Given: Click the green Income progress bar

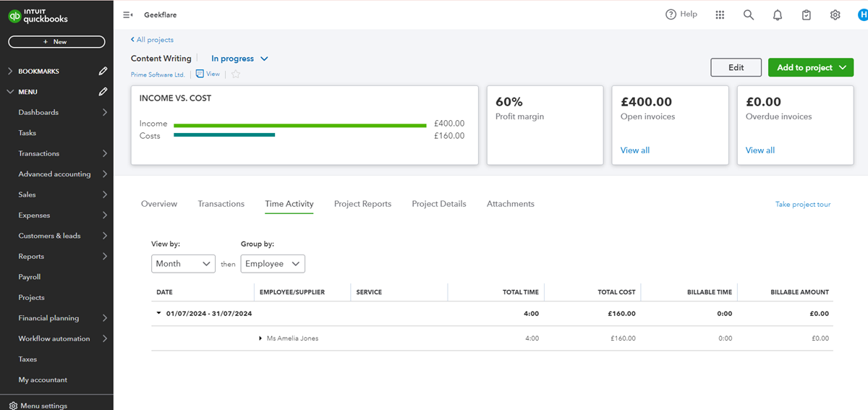Looking at the screenshot, I should coord(300,125).
